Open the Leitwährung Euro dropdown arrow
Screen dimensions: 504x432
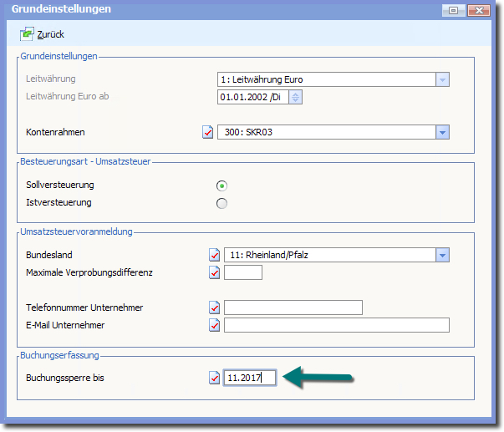pos(442,79)
